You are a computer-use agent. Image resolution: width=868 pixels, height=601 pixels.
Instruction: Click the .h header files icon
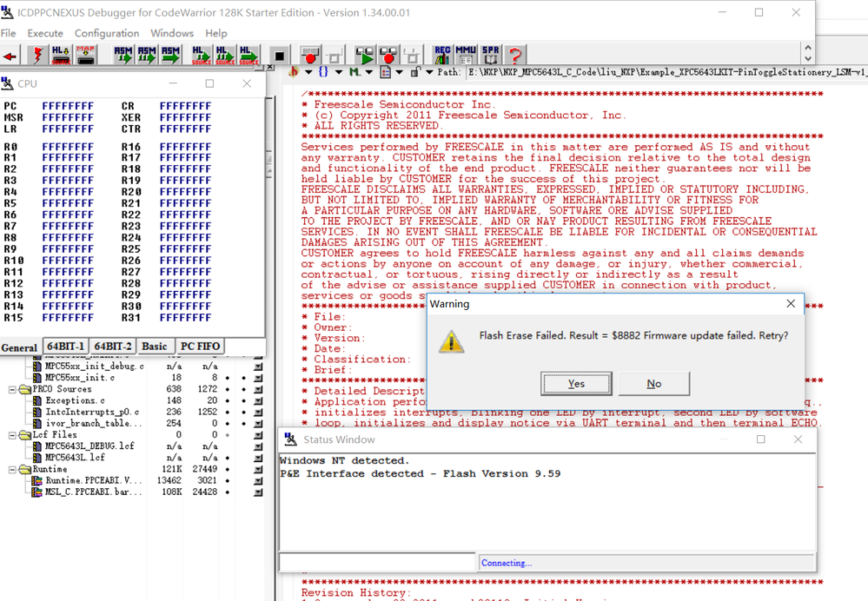[x=294, y=72]
